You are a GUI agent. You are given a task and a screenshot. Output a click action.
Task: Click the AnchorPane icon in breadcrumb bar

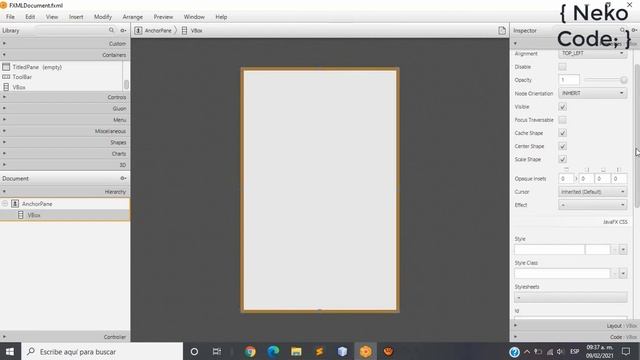pos(138,31)
